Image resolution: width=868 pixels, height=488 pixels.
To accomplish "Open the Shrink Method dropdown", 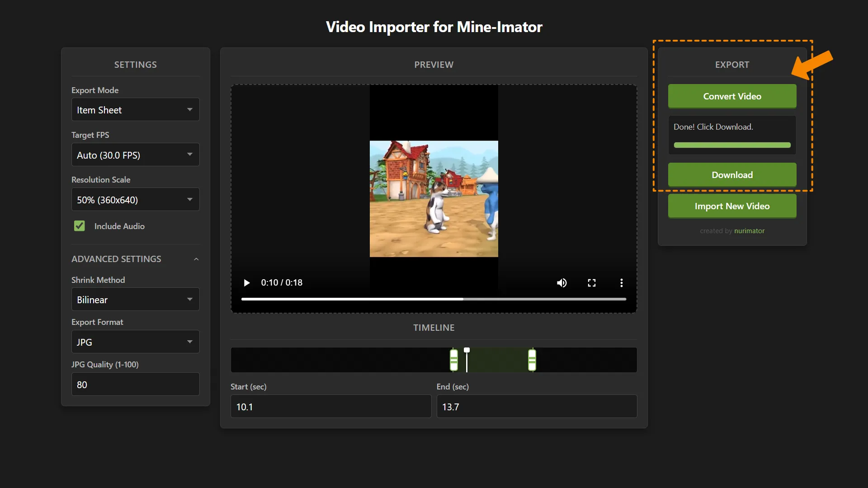I will pos(135,299).
